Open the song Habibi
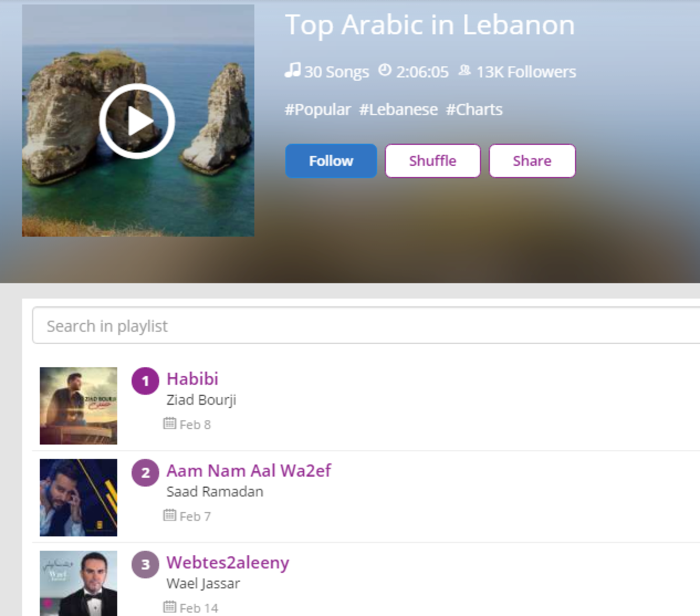 pos(192,379)
